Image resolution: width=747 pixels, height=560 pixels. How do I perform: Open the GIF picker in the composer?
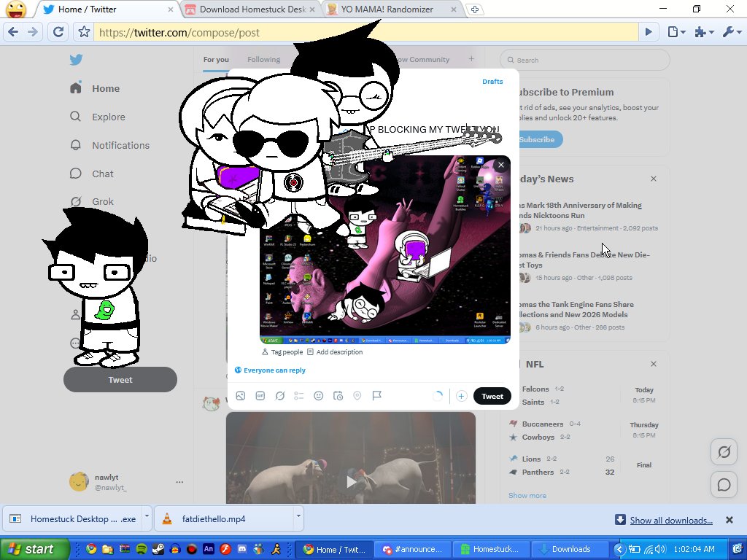pos(260,396)
